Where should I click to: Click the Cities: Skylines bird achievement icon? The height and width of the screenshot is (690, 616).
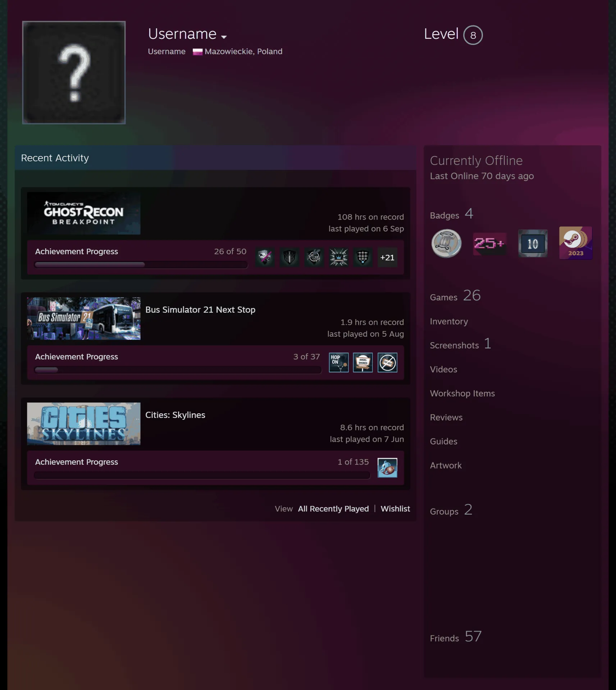(x=387, y=468)
